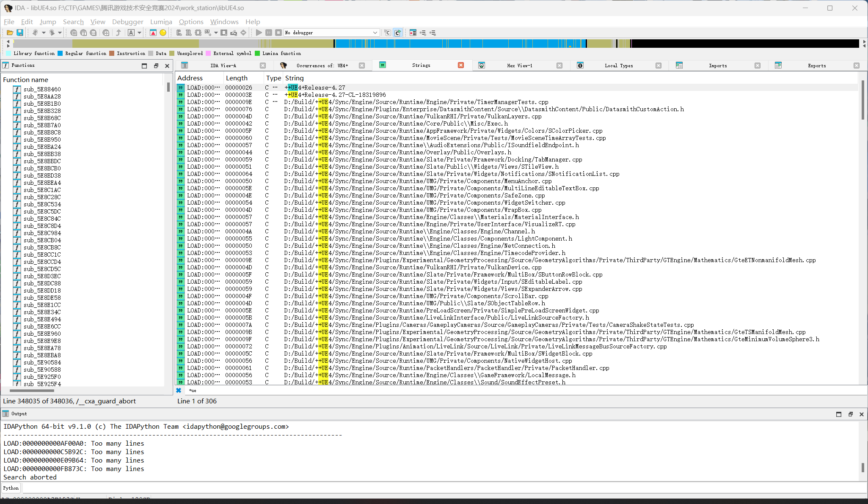Click the Terminate process stop icon
868x504 pixels.
pyautogui.click(x=278, y=33)
